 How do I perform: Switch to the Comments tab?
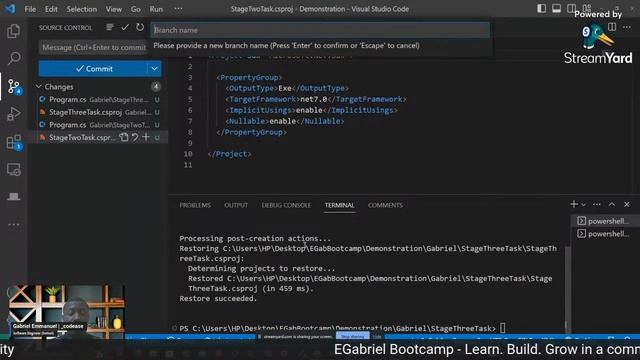pos(385,205)
